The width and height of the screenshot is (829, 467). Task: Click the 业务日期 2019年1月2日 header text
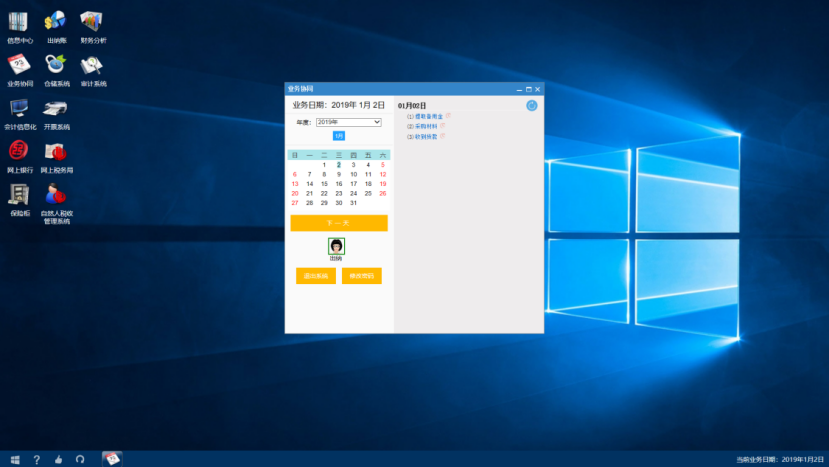click(x=338, y=105)
